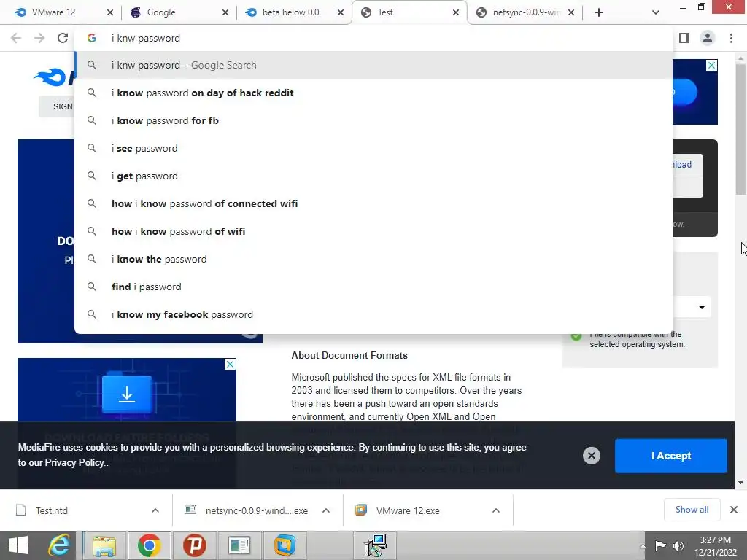Open the Chrome profile avatar
The width and height of the screenshot is (747, 560).
click(708, 38)
